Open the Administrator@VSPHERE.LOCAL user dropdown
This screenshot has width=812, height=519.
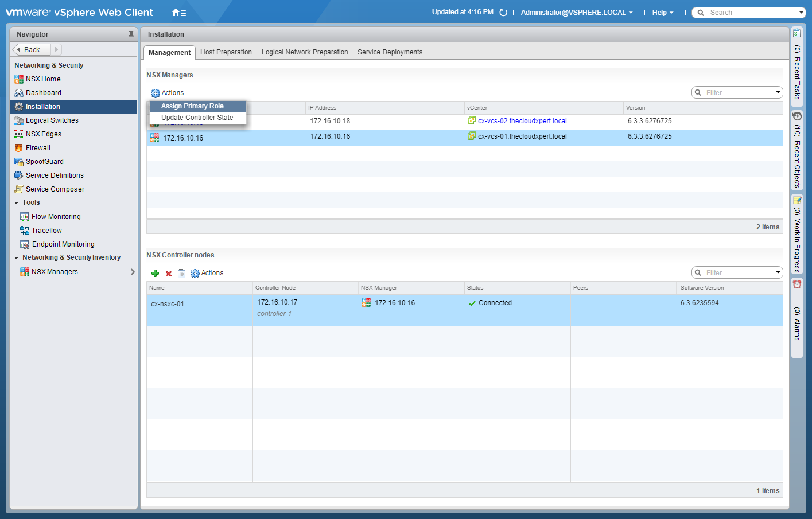coord(577,13)
